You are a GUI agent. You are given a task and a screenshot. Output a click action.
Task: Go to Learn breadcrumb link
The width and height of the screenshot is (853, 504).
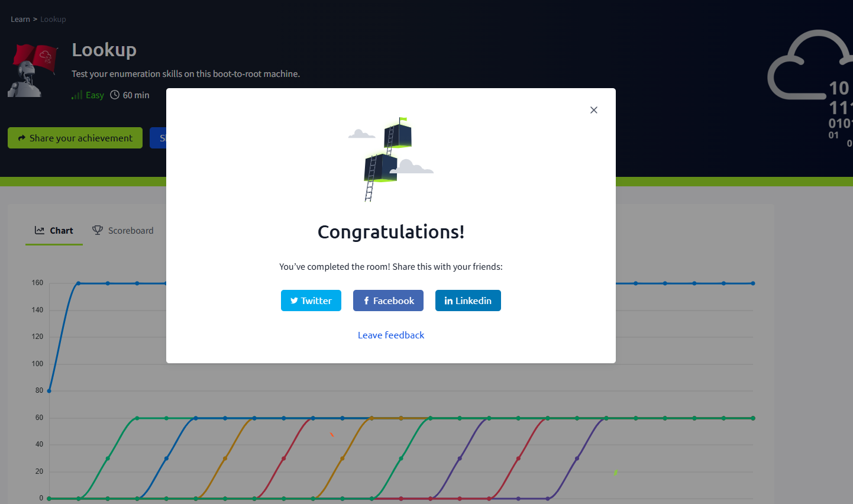pyautogui.click(x=20, y=20)
